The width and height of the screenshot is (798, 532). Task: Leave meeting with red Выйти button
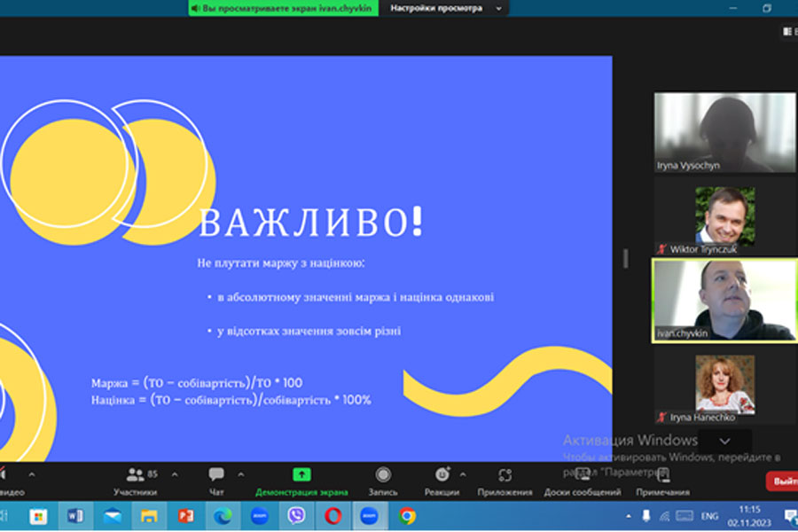coord(783,481)
